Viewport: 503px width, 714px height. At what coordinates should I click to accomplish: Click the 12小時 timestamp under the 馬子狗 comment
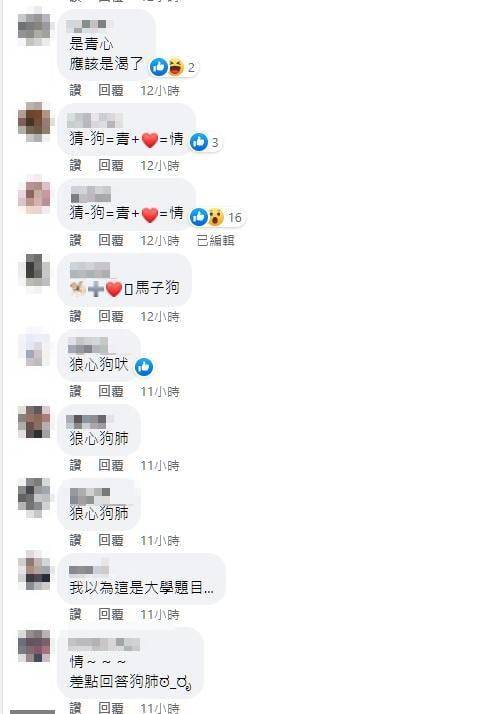coord(160,317)
